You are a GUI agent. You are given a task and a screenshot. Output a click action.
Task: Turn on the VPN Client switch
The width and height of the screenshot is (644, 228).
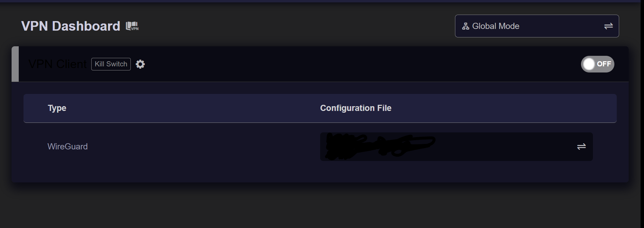pos(597,64)
